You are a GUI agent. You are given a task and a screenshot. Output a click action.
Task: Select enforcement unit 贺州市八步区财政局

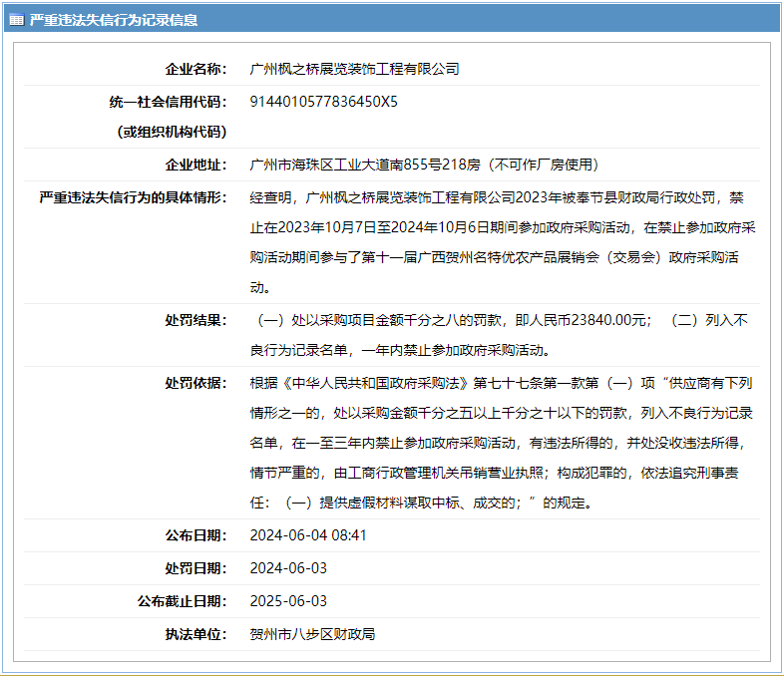coord(312,634)
